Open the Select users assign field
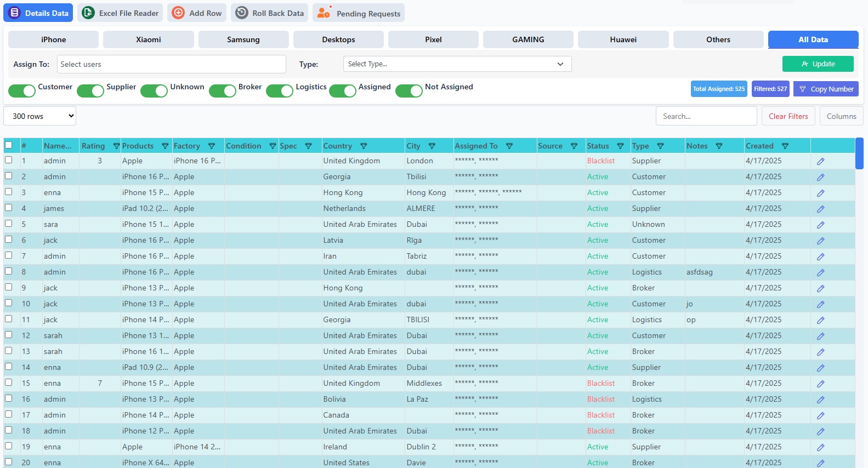Image resolution: width=868 pixels, height=468 pixels. 171,64
